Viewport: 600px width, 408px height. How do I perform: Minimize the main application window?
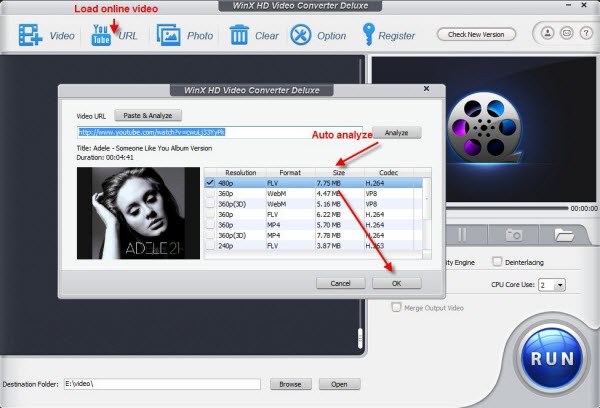(x=569, y=5)
